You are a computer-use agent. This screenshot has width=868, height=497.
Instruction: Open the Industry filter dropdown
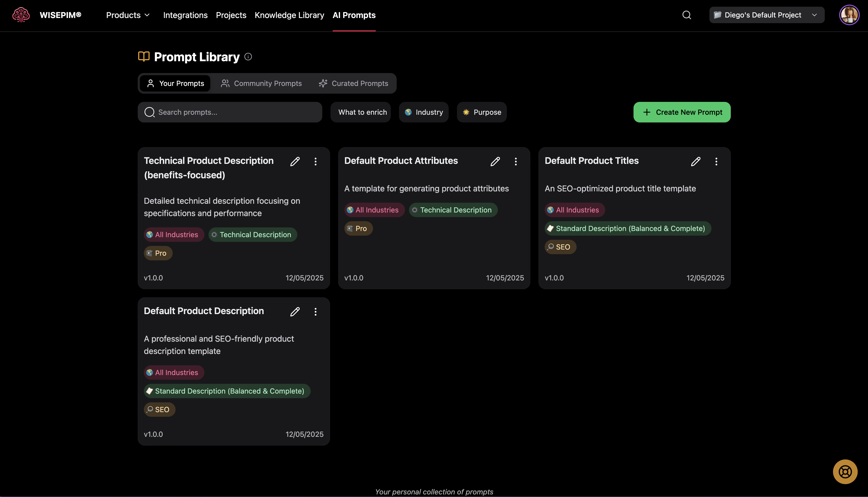423,112
